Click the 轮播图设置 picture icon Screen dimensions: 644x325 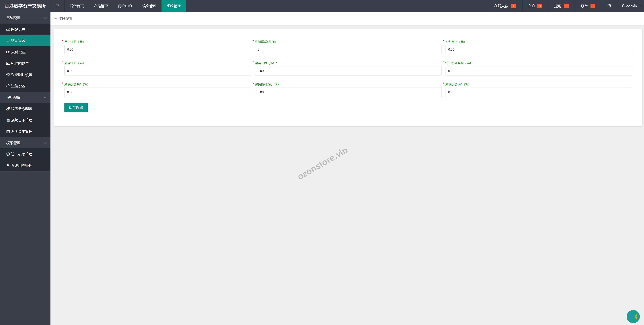coord(8,63)
